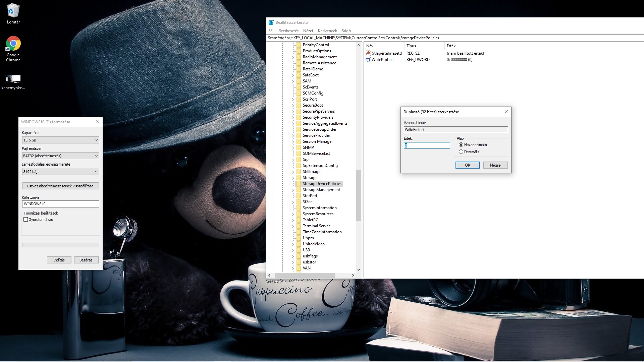This screenshot has width=644, height=362.
Task: Select the Decimális radio button
Action: (x=461, y=152)
